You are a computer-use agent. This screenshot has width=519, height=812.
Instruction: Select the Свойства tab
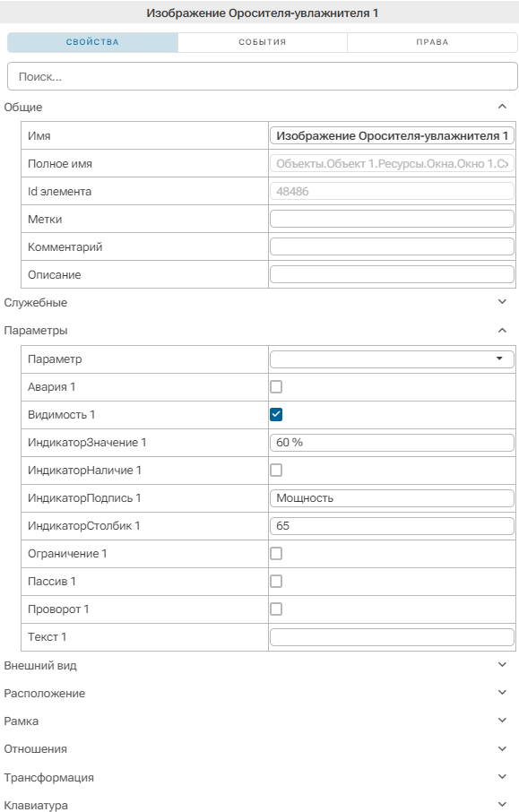[x=92, y=42]
